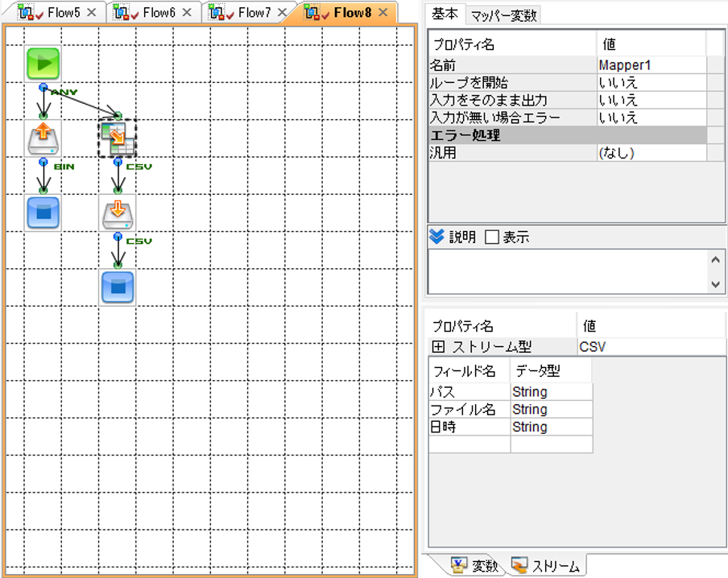Switch to the マッパー変数 tab
728x578 pixels.
(504, 16)
